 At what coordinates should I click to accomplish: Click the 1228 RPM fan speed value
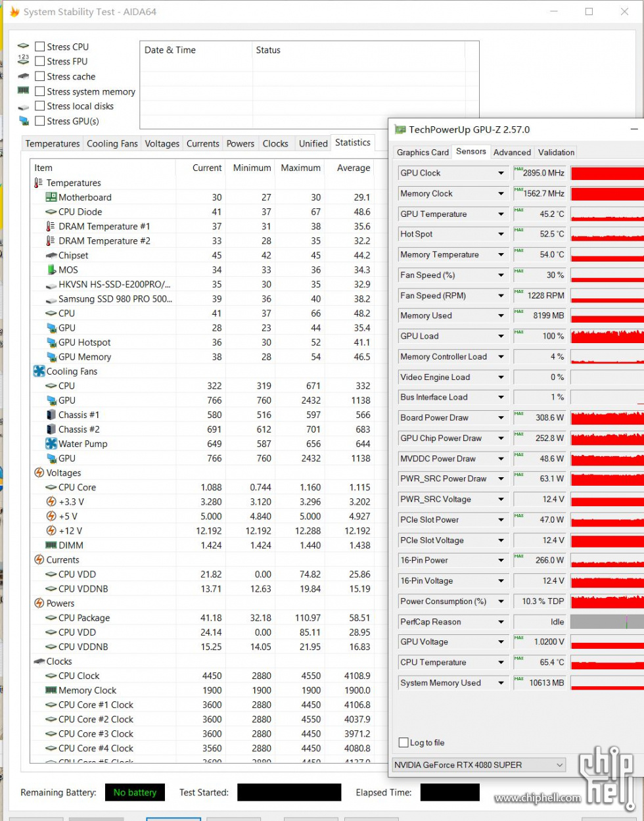click(x=540, y=296)
